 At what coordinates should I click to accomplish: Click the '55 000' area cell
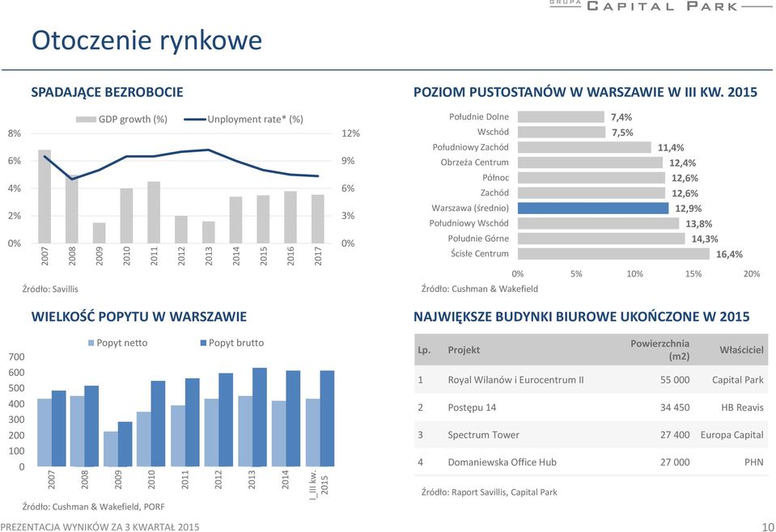(x=675, y=380)
